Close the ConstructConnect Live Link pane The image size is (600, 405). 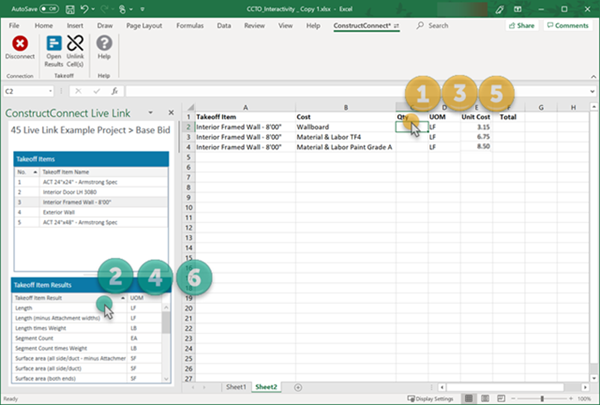pos(171,113)
